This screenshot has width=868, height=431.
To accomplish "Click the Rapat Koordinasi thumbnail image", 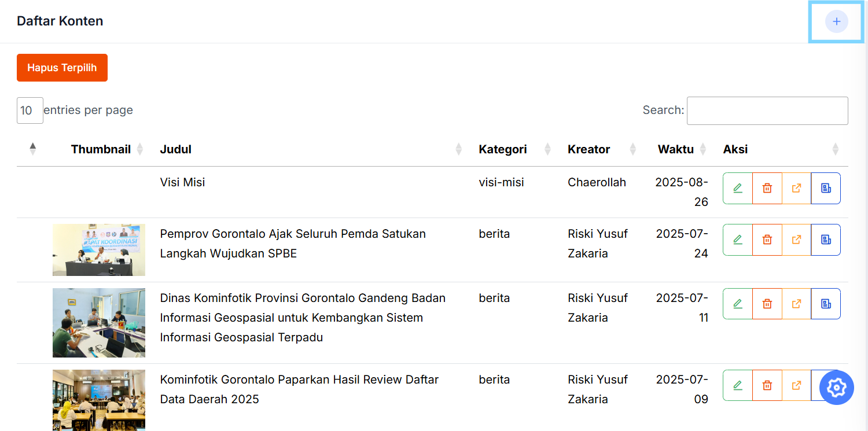I will 99,250.
